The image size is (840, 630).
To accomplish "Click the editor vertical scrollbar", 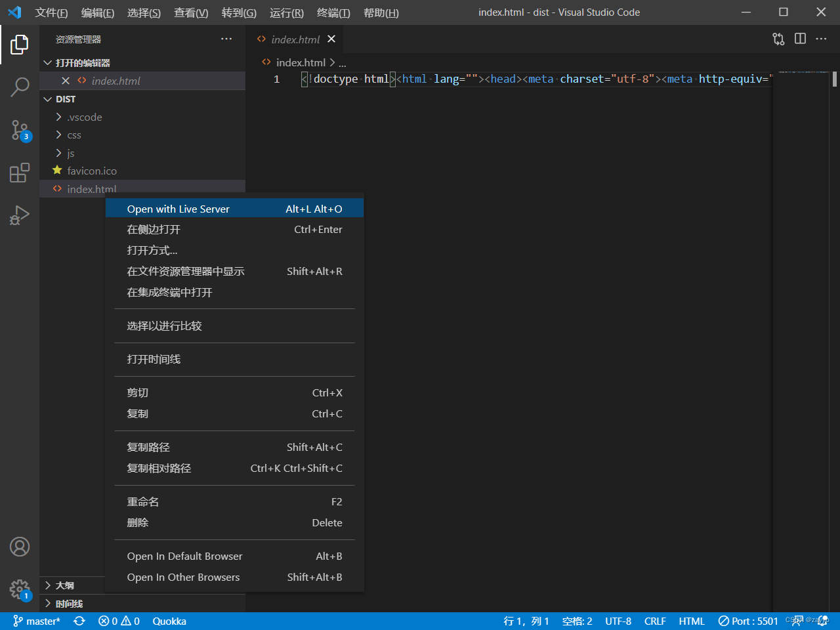I will click(x=835, y=79).
